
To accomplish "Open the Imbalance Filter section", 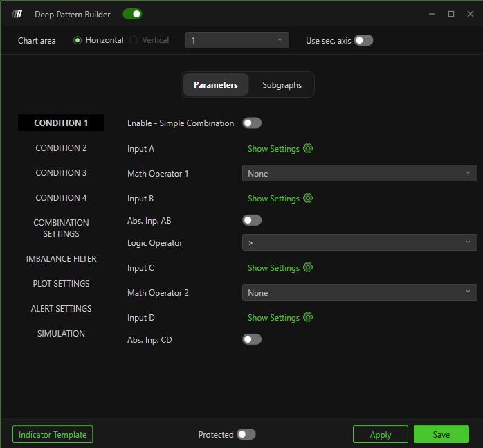I will click(x=62, y=259).
